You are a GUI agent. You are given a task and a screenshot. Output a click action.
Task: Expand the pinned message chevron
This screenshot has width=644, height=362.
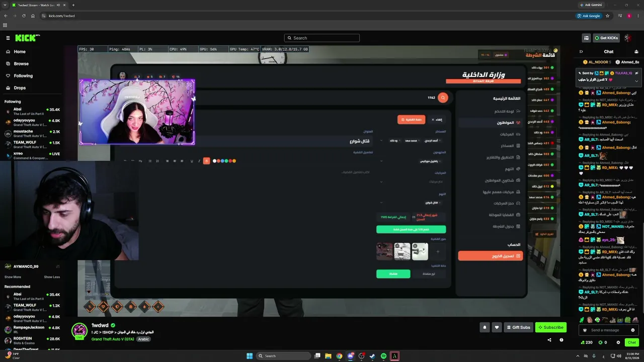point(636,81)
